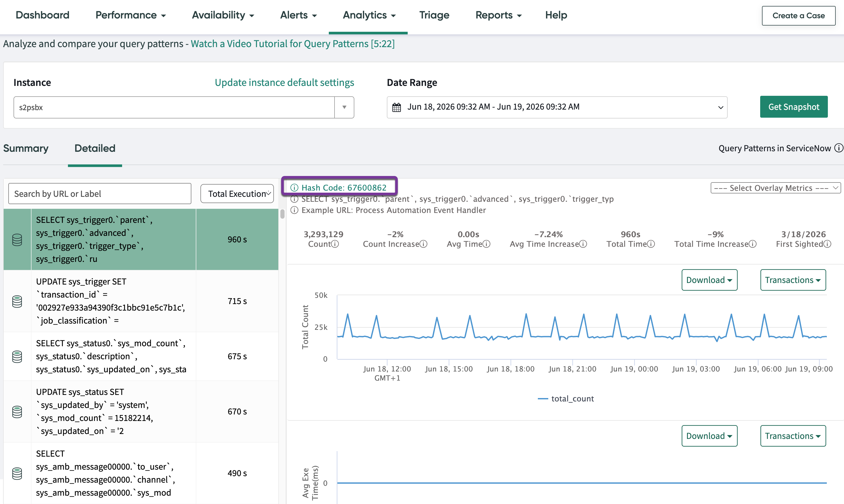Open Transactions menu above Avg Exe Time chart
Image resolution: width=844 pixels, height=504 pixels.
(793, 436)
